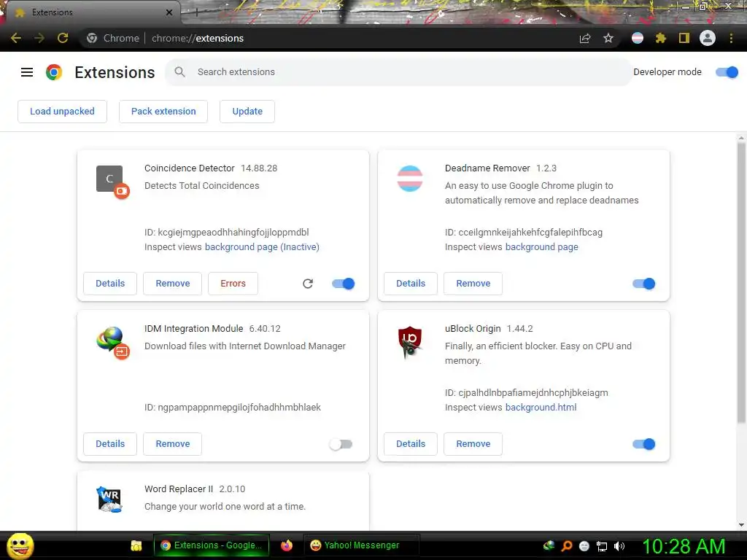Click the Deadname Remover flag icon

pyautogui.click(x=410, y=179)
